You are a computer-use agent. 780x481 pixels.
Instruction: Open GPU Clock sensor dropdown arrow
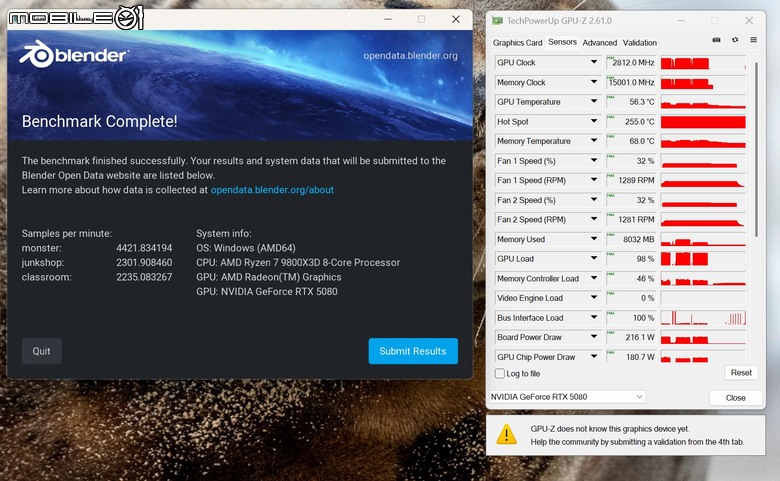coord(593,62)
